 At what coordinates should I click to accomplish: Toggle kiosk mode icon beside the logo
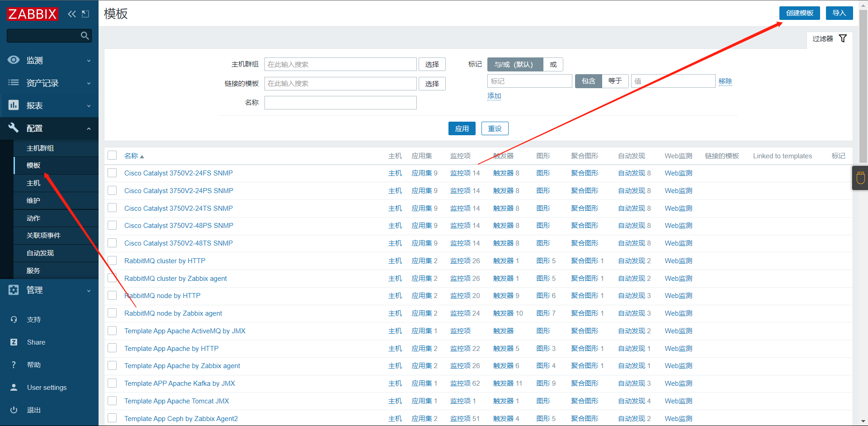(85, 14)
